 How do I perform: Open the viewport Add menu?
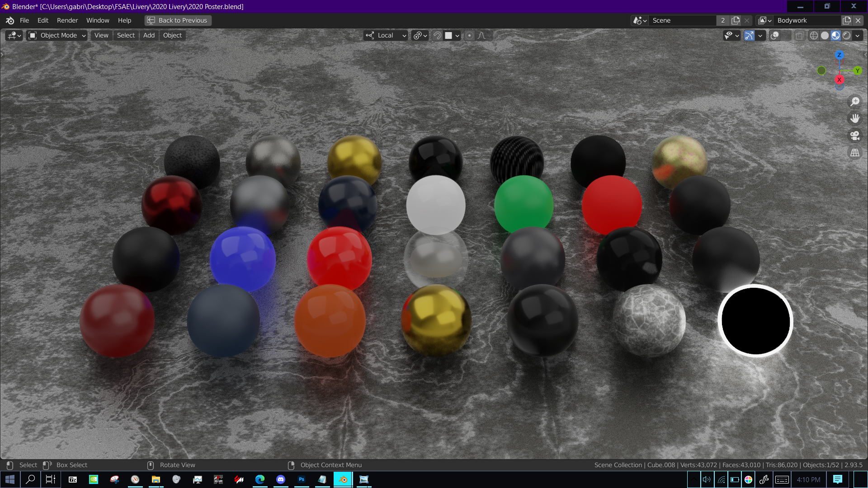click(149, 35)
